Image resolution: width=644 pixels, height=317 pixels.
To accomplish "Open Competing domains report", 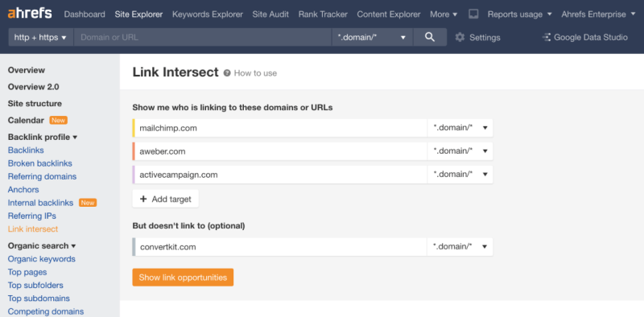I will (46, 311).
